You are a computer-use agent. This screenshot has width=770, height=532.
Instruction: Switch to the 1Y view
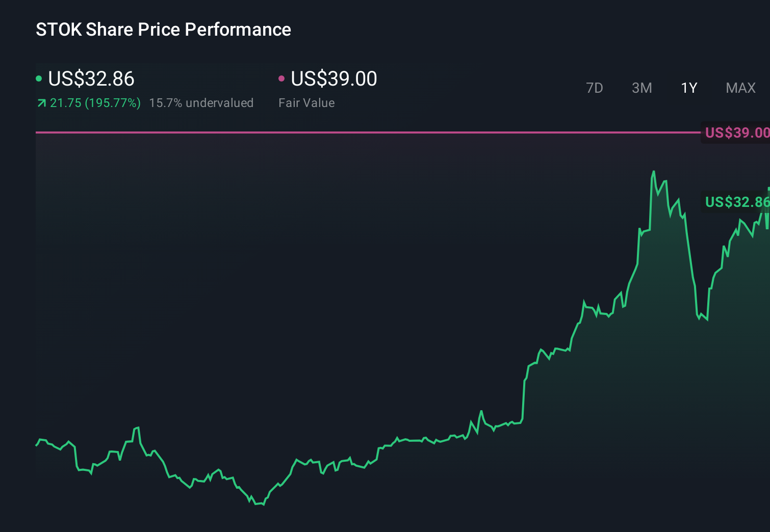[688, 88]
